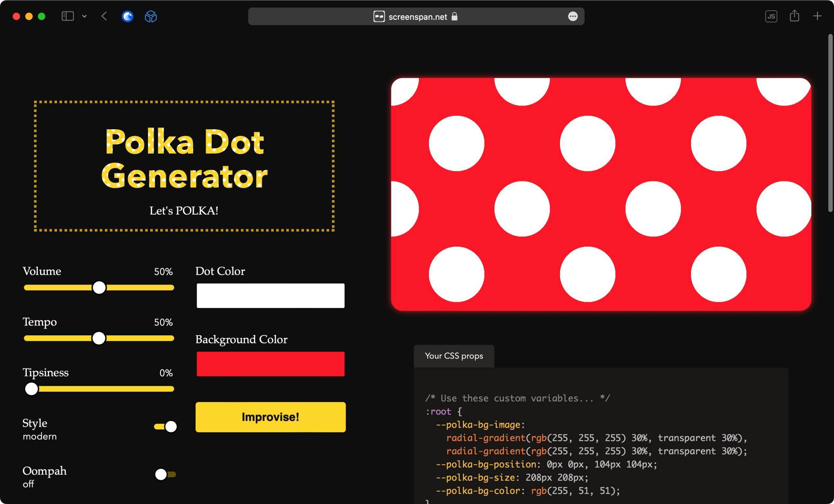Open the white Dot Color swatch
This screenshot has height=504, width=834.
[270, 296]
